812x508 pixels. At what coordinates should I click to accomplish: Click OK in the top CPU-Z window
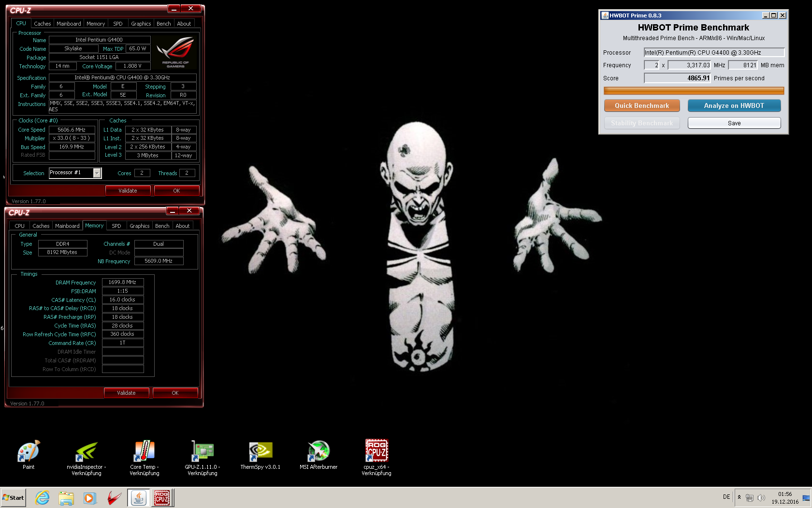(176, 191)
